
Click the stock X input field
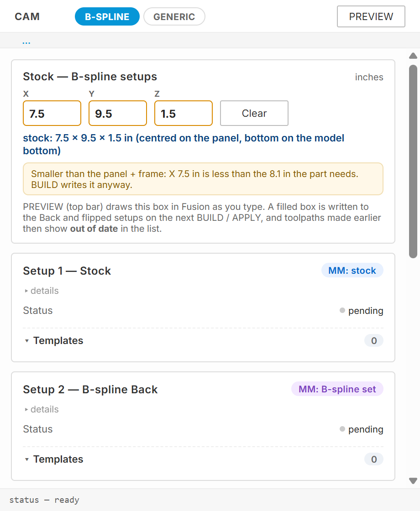point(52,113)
